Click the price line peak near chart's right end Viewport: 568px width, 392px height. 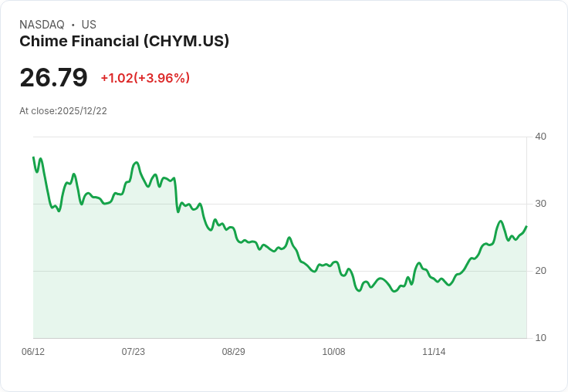pyautogui.click(x=500, y=221)
